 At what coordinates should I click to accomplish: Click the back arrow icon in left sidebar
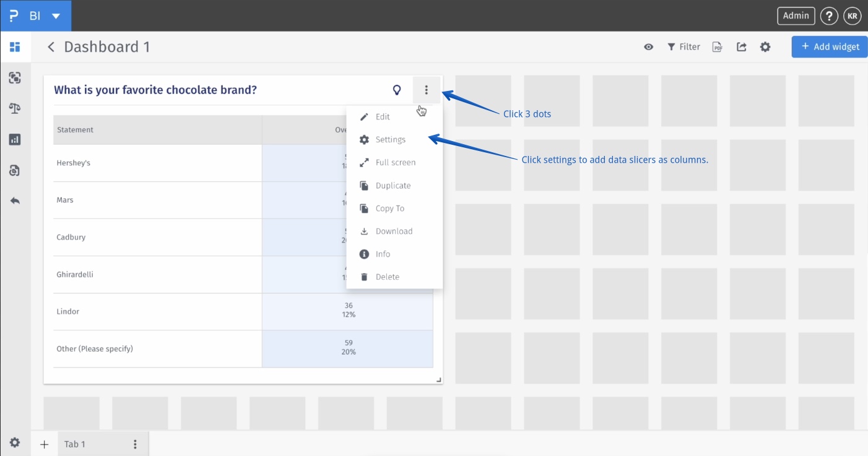point(15,201)
